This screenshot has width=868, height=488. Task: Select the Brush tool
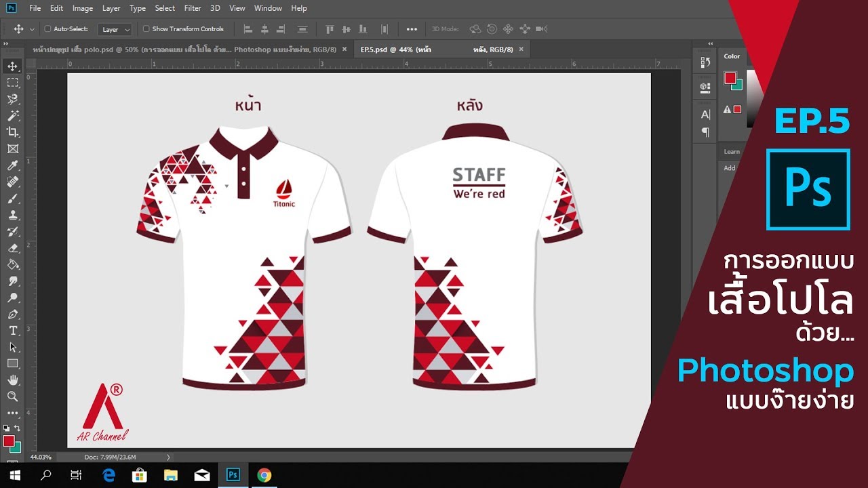coord(13,199)
